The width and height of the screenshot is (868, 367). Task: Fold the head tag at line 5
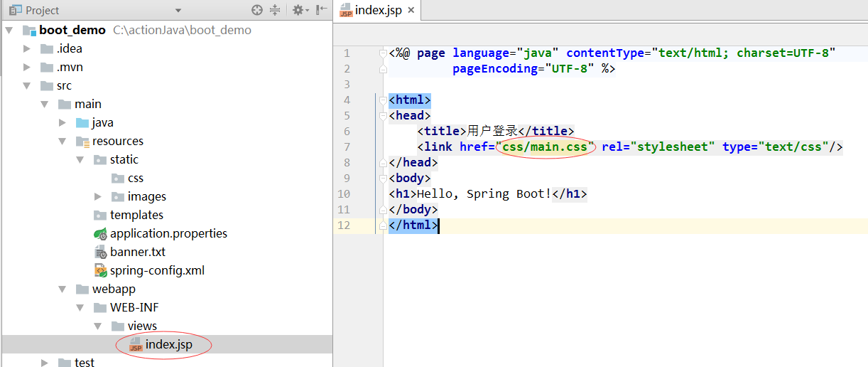[383, 116]
